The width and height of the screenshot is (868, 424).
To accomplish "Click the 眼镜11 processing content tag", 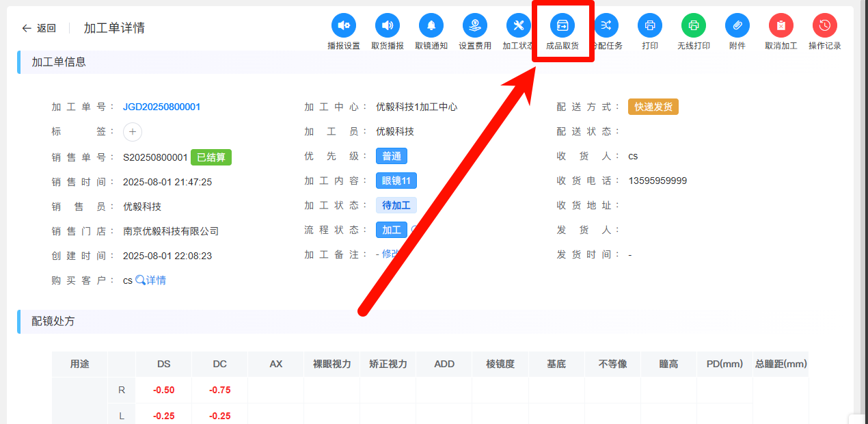I will point(396,181).
